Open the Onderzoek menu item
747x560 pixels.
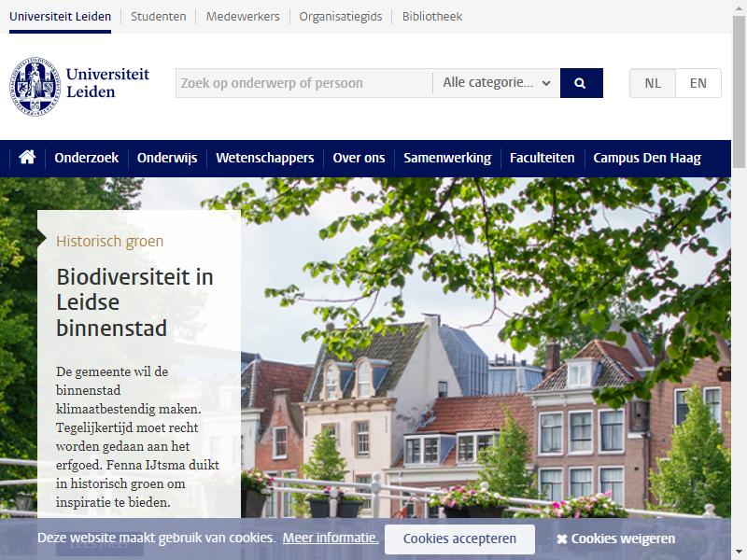86,158
